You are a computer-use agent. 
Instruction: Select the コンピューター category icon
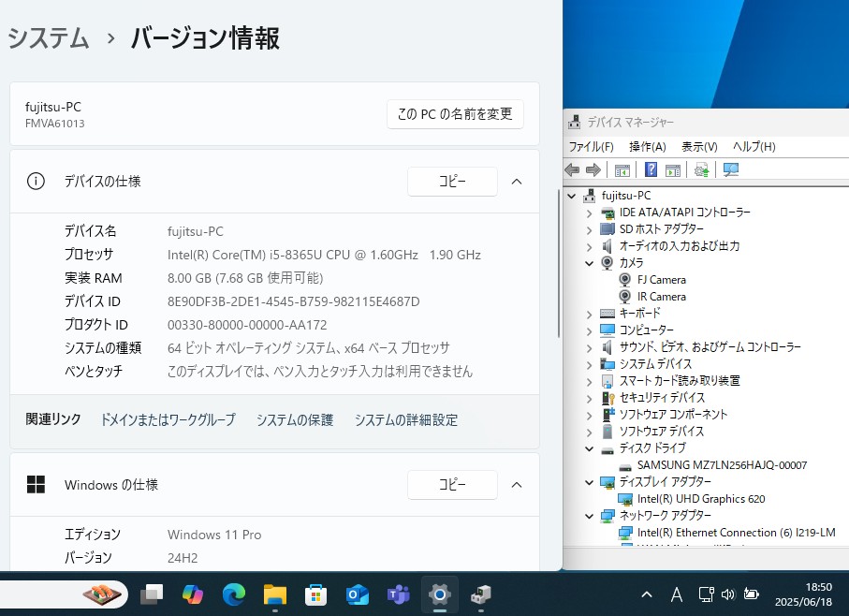pos(607,330)
